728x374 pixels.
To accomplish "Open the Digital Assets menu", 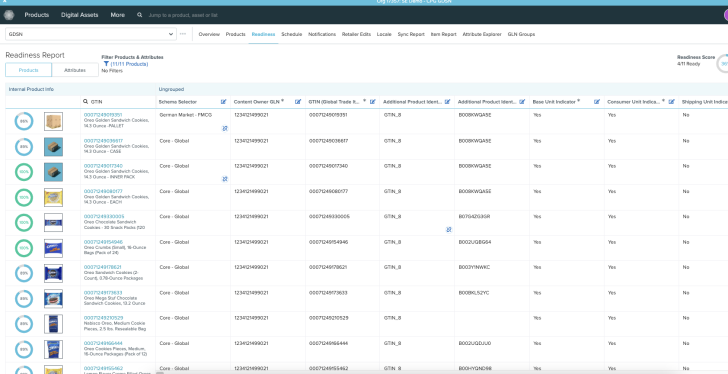I will (80, 15).
